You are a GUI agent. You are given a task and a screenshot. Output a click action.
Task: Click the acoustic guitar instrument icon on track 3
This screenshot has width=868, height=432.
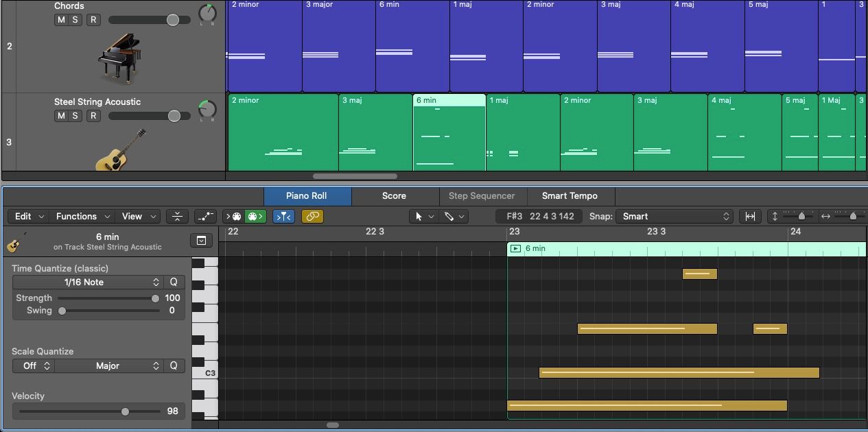tap(121, 150)
